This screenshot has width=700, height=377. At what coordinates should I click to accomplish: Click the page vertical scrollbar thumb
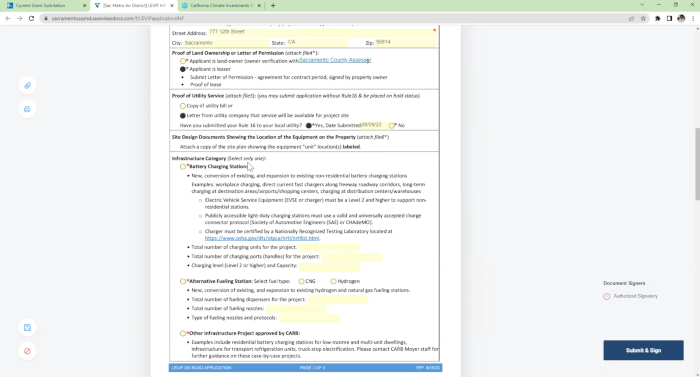point(697,164)
